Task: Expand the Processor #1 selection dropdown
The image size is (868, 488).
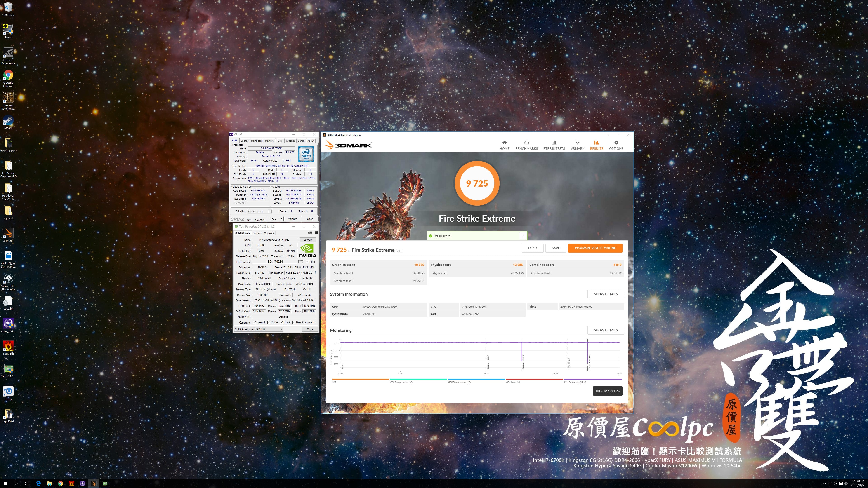Action: [x=259, y=211]
